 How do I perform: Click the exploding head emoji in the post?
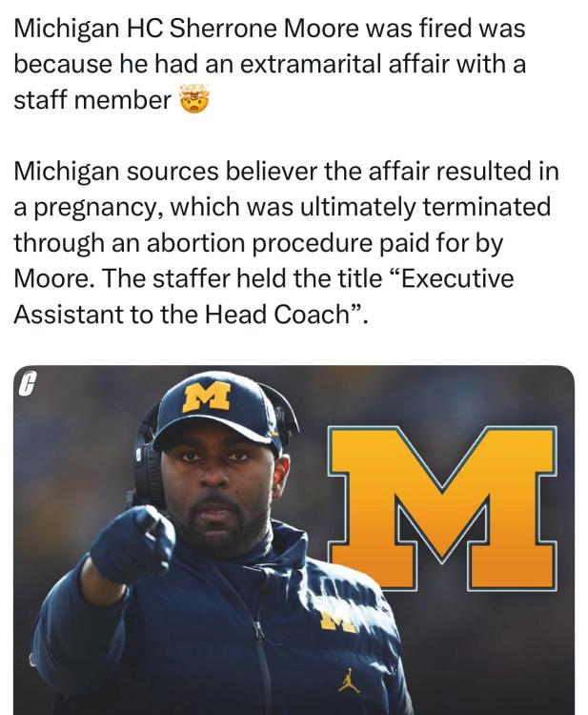[194, 100]
